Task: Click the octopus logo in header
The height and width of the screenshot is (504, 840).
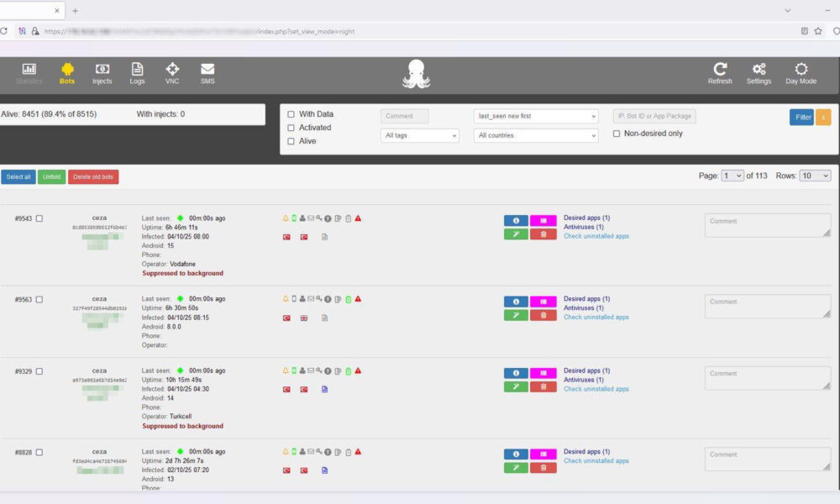Action: 417,74
